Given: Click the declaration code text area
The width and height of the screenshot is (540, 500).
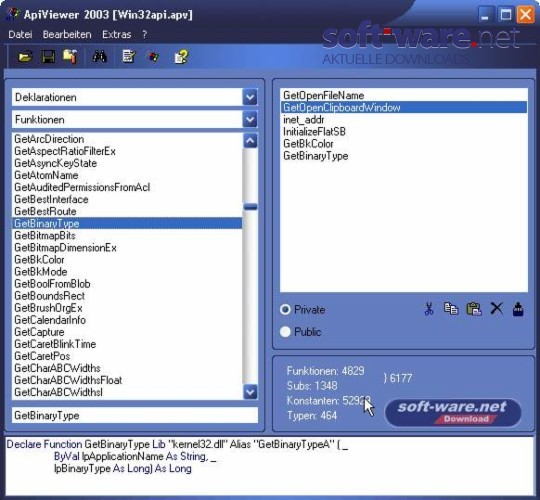Looking at the screenshot, I should point(270,465).
